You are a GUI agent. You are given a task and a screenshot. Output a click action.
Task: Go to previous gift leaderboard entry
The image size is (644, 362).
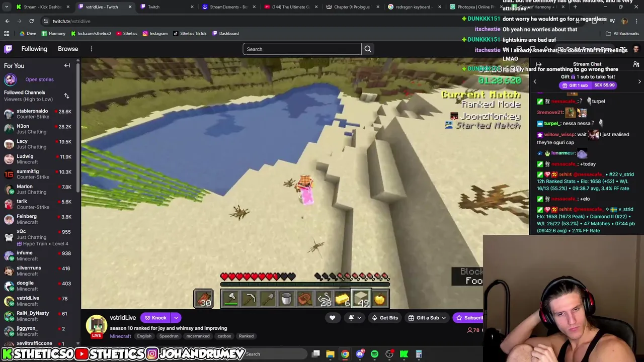(535, 81)
